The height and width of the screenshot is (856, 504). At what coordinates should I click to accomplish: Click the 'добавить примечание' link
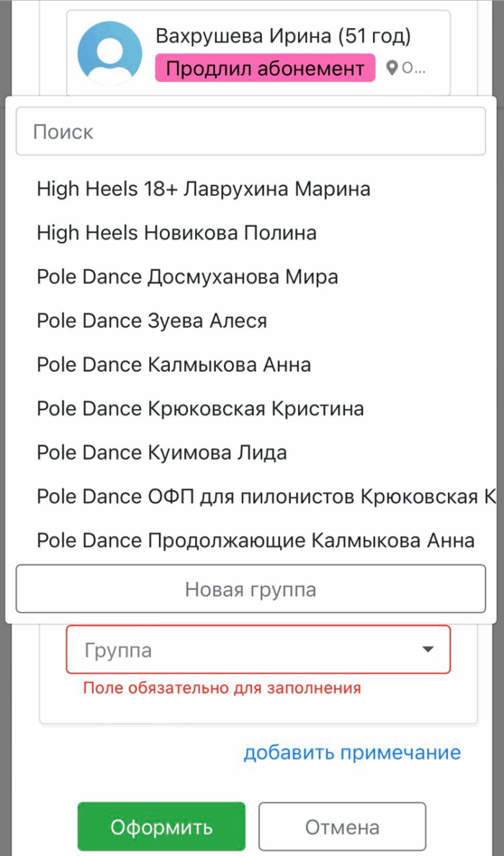click(x=351, y=754)
